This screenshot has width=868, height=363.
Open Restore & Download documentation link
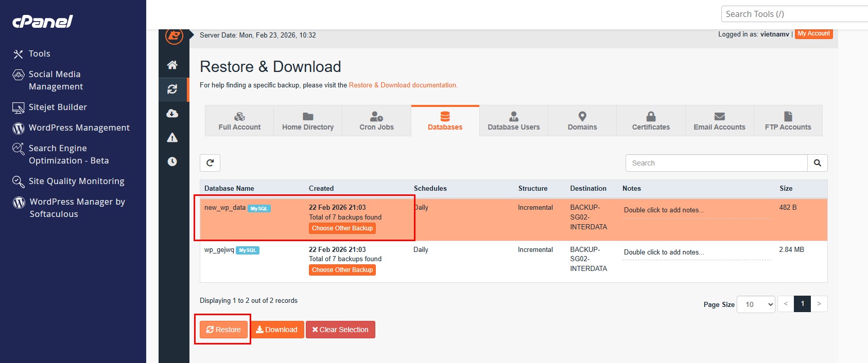403,85
